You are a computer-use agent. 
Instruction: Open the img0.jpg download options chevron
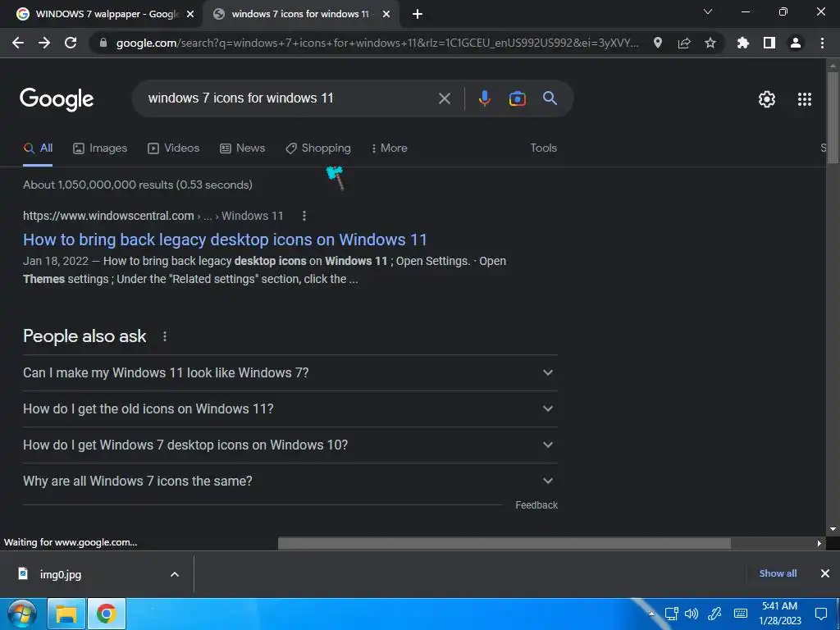point(175,574)
